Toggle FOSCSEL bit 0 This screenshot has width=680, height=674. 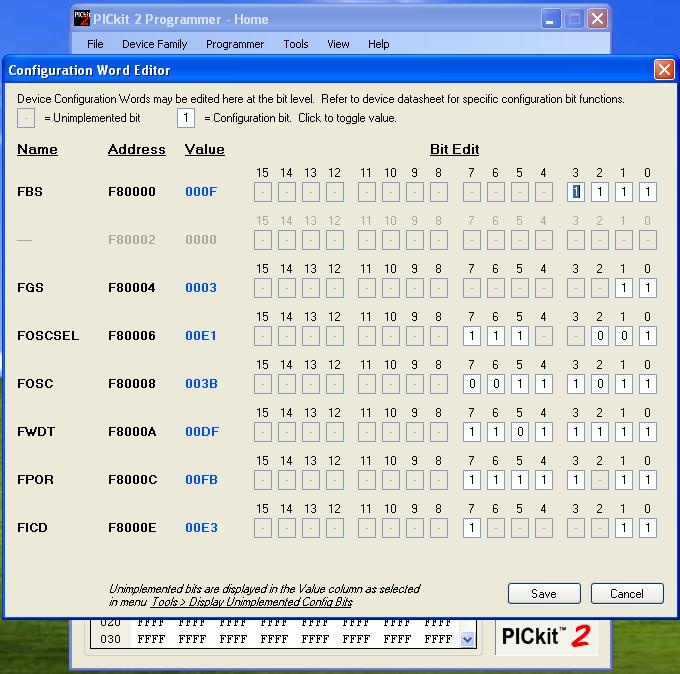[x=647, y=336]
